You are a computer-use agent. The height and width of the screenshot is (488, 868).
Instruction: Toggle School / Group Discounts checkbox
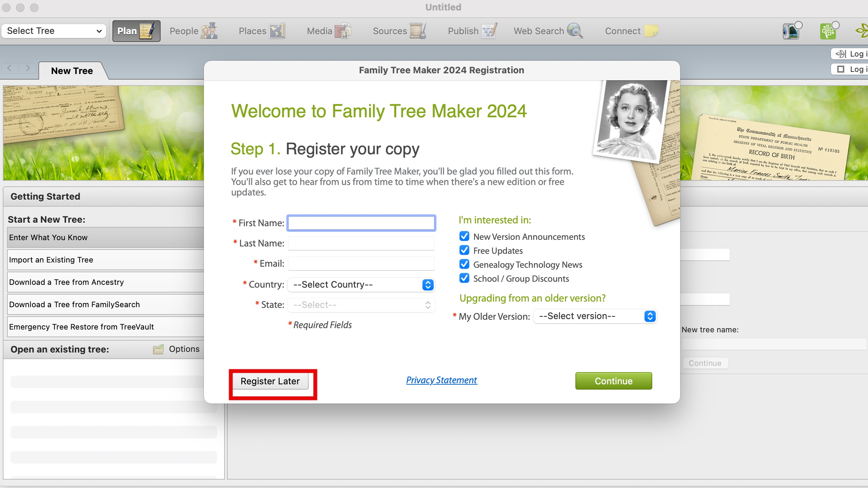(464, 278)
